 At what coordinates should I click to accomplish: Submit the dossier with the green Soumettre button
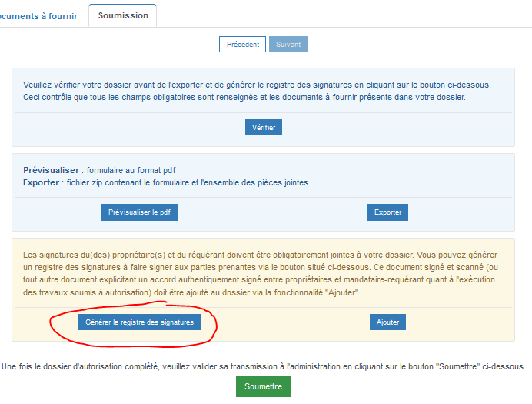click(x=264, y=386)
